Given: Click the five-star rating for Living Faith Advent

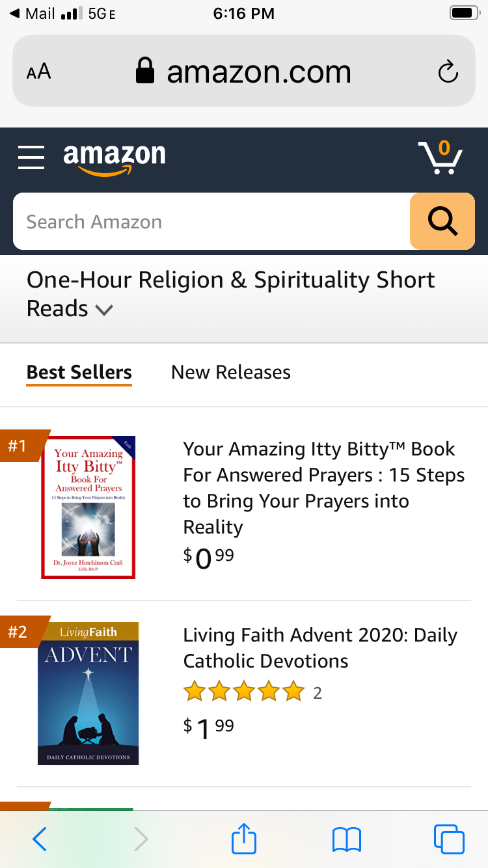Looking at the screenshot, I should 244,692.
